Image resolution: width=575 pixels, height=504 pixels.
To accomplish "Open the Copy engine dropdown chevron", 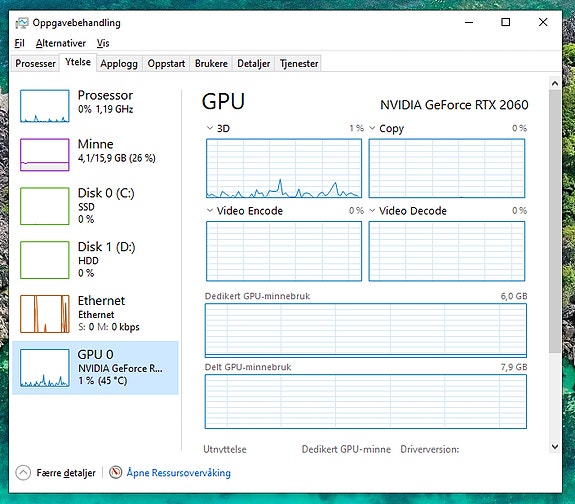I will pyautogui.click(x=372, y=128).
